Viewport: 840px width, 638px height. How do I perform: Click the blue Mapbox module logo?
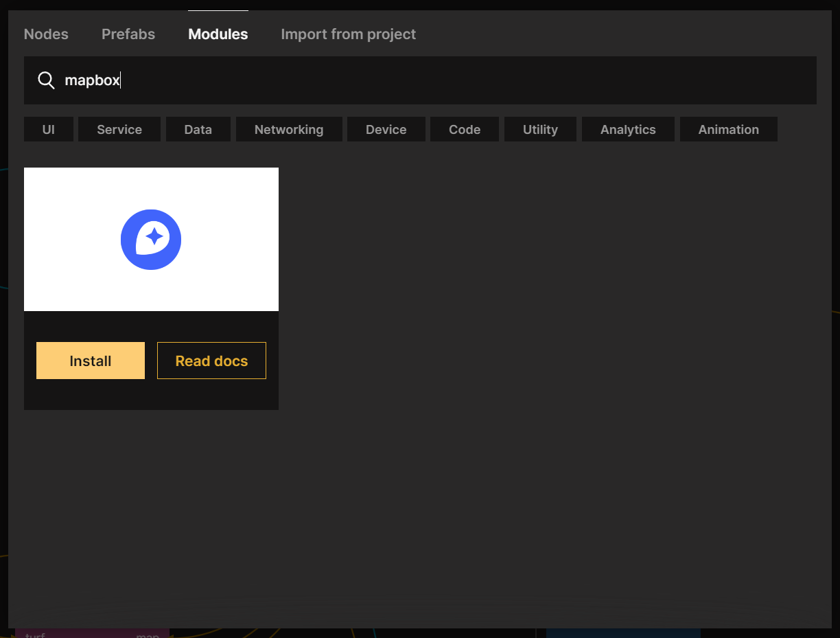(x=151, y=240)
